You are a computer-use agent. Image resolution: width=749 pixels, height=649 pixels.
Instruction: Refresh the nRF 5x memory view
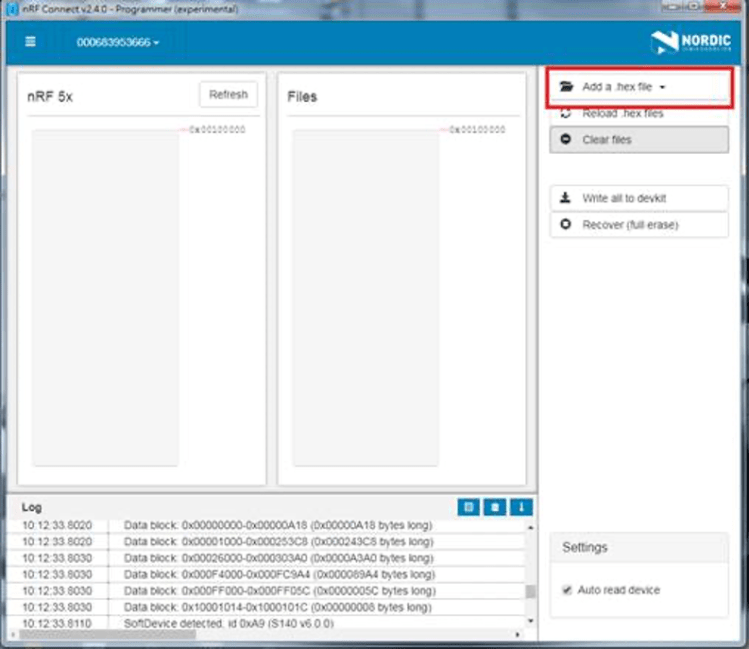pyautogui.click(x=228, y=95)
